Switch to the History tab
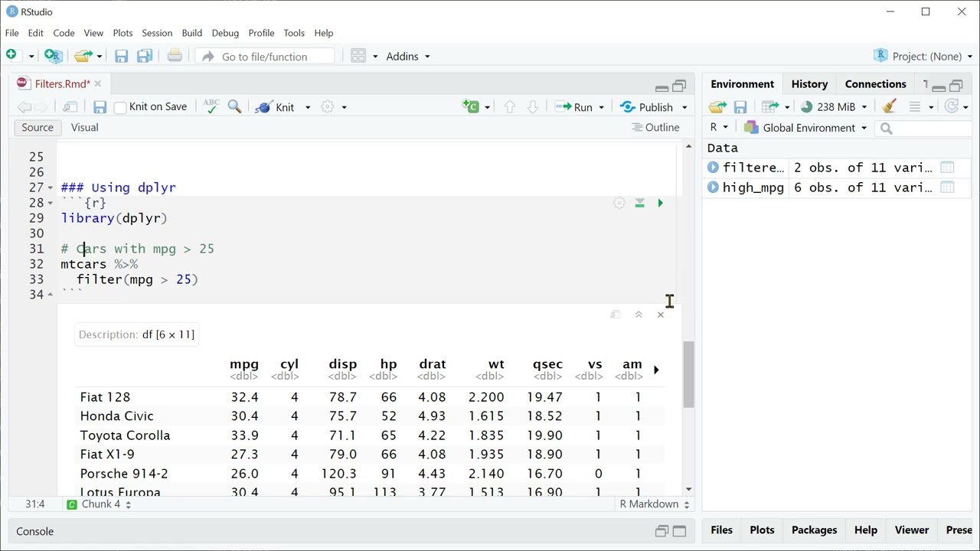Viewport: 980px width, 551px height. click(809, 84)
